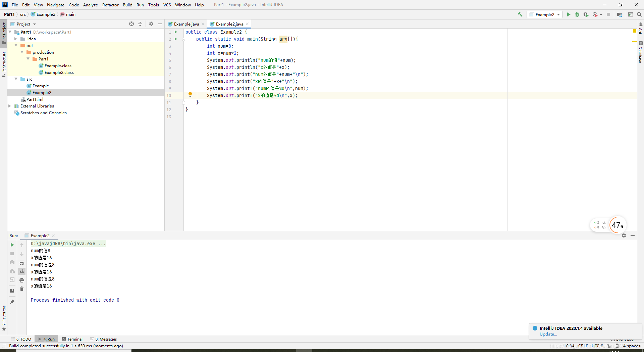644x352 pixels.
Task: Click the Exit icon in Run panel
Action: point(12,280)
